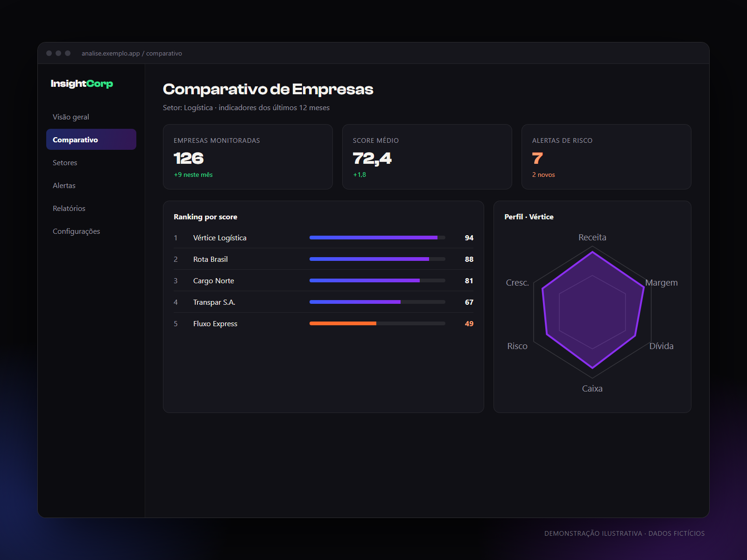Click Rota Brasil score bar
The image size is (747, 560).
click(x=377, y=259)
